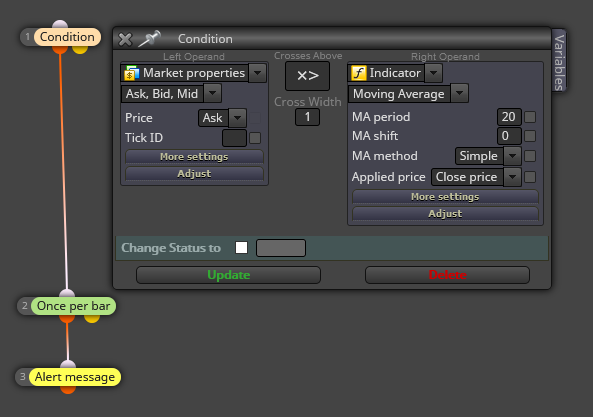The image size is (593, 417).
Task: Click the Cross Width input field
Action: (x=307, y=117)
